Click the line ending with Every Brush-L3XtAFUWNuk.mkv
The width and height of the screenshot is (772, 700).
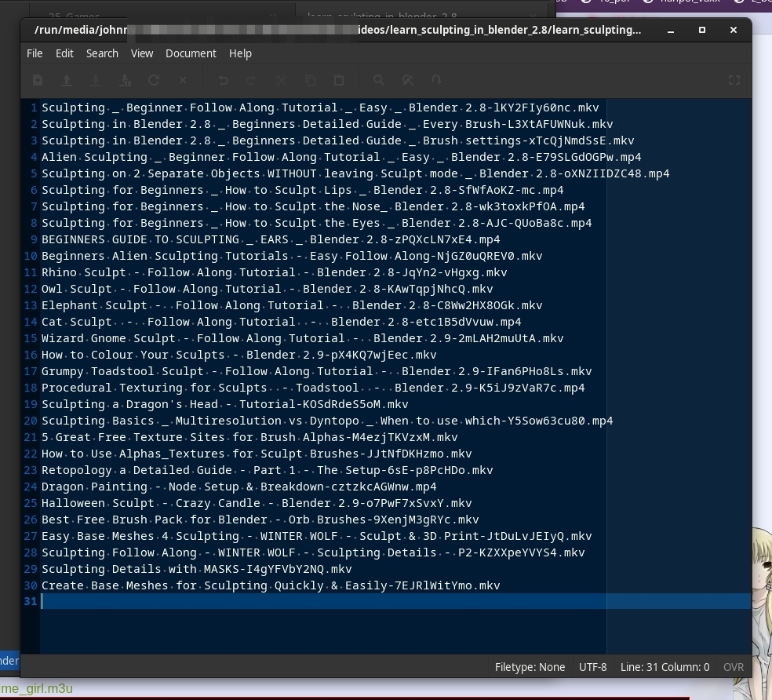click(327, 124)
